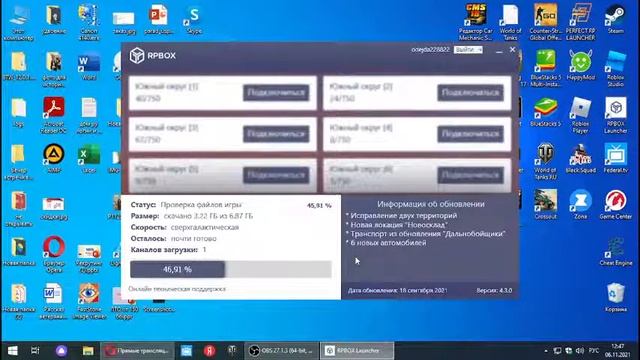Screen dimensions: 640x360
Task: Open the taskbar clock showing 12:47
Action: coord(618,351)
